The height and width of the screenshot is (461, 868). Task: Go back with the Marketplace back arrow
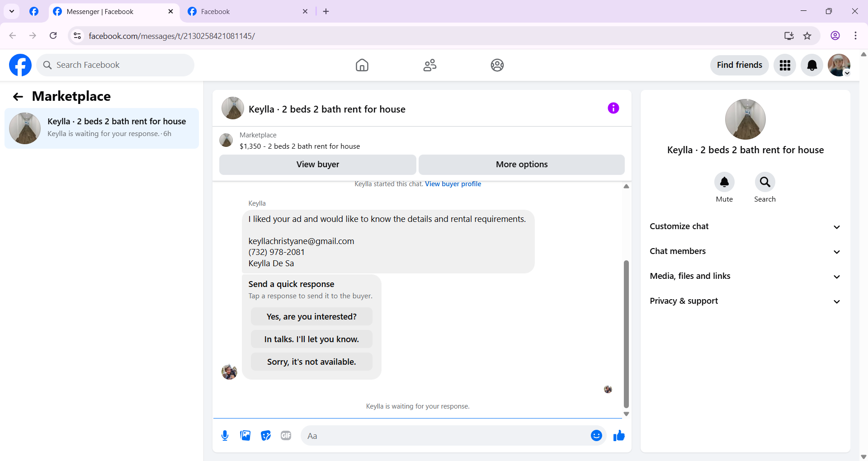coord(18,96)
